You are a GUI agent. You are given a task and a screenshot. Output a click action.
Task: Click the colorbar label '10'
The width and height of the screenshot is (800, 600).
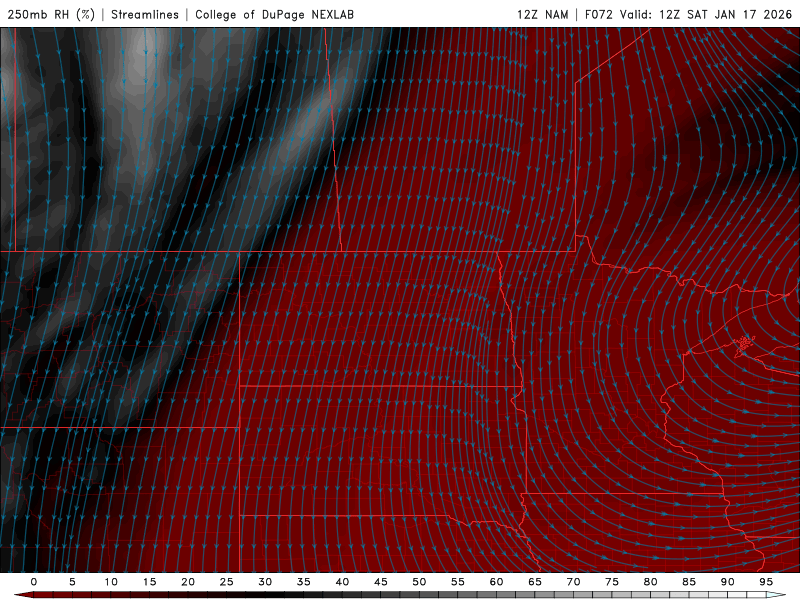111,582
